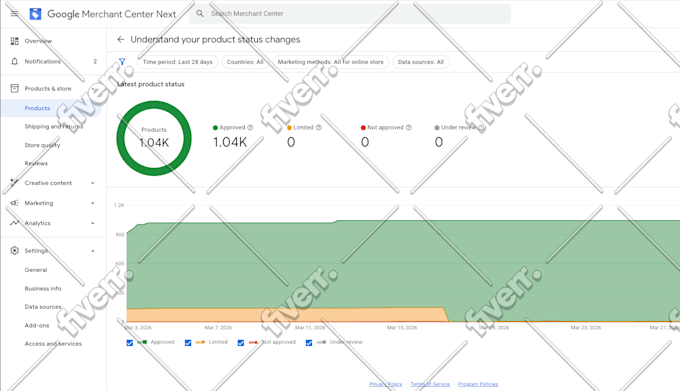Screen dimensions: 680x391
Task: Open the Overview page
Action: click(x=38, y=41)
